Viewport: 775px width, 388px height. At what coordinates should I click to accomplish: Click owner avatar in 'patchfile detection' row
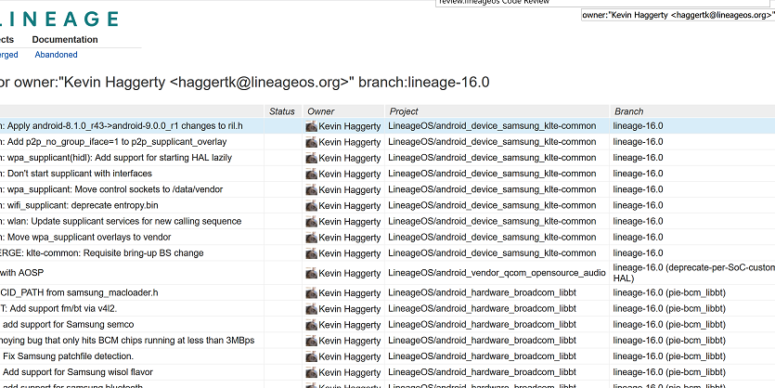click(311, 357)
